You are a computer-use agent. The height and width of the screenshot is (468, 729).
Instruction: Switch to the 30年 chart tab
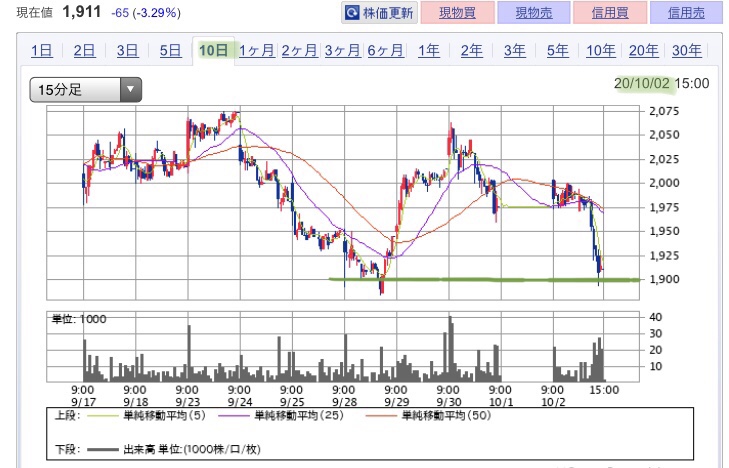coord(687,50)
